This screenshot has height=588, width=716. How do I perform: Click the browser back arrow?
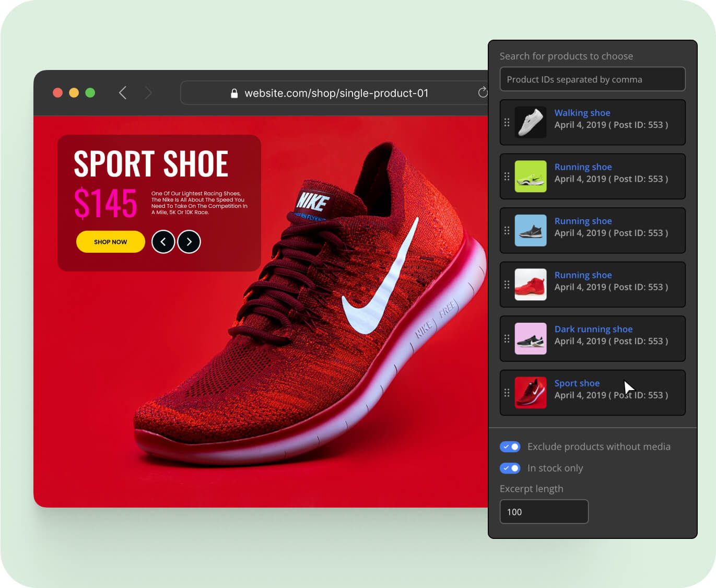[123, 93]
